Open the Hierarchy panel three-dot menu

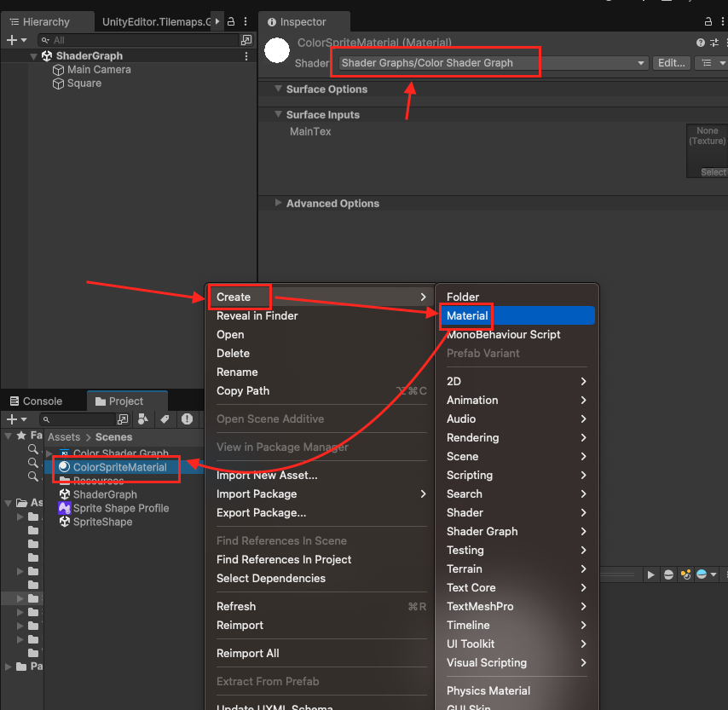[246, 21]
